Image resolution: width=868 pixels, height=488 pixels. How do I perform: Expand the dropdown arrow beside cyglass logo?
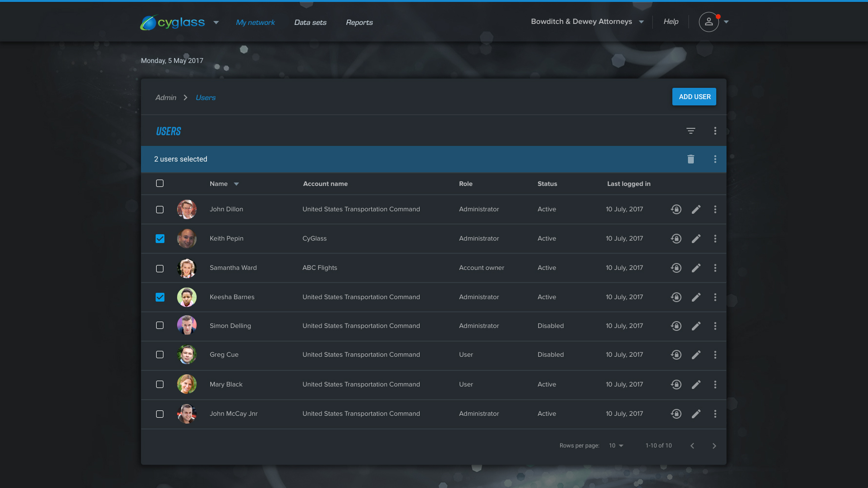216,22
